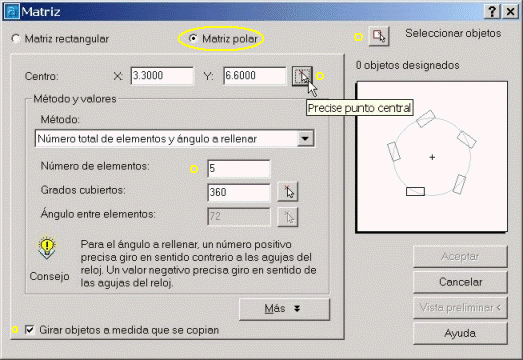523x360 pixels.
Task: Click the Centro X coordinate field
Action: [x=162, y=76]
